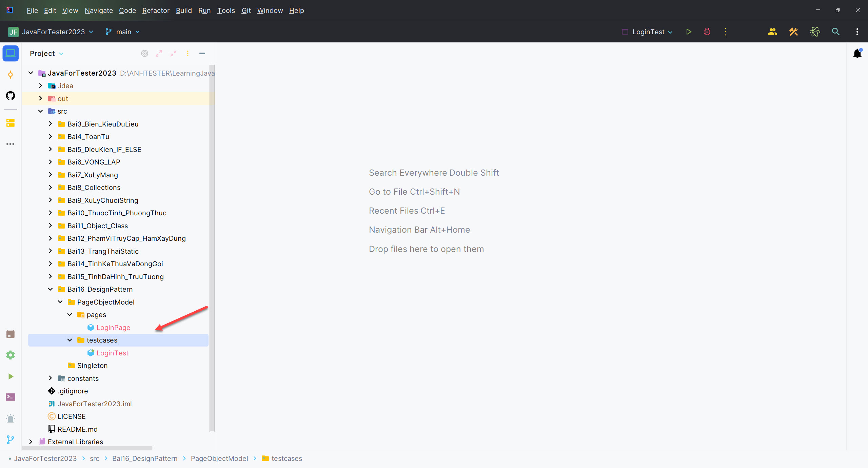Open the IntelliJ app logo menu
This screenshot has height=468, width=868.
click(10, 10)
